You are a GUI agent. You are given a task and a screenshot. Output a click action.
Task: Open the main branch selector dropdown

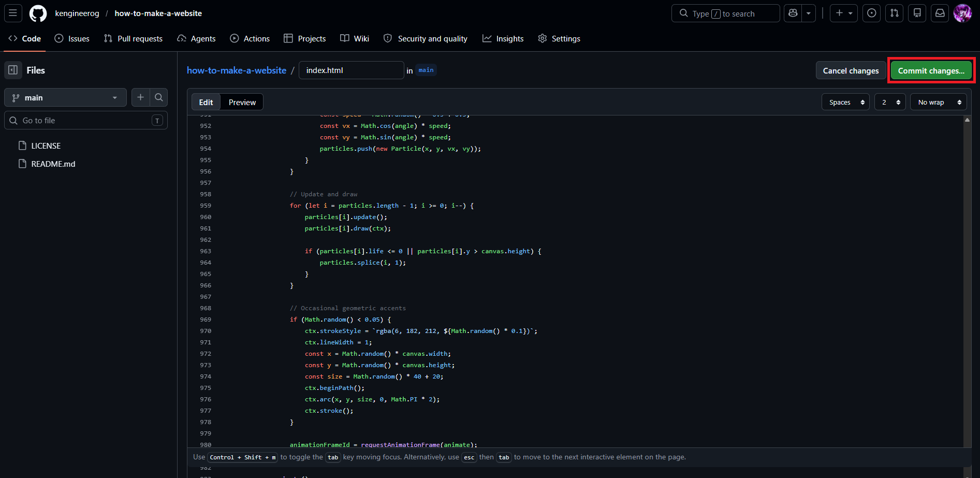click(65, 97)
